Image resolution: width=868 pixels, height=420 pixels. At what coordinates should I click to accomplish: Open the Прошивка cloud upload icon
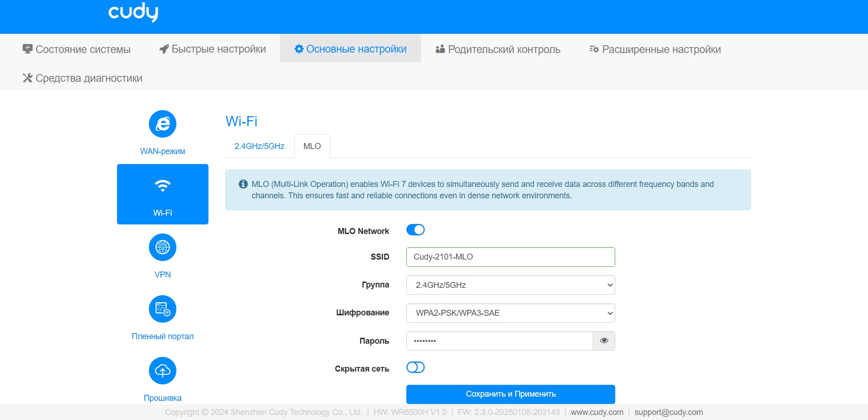(x=163, y=371)
